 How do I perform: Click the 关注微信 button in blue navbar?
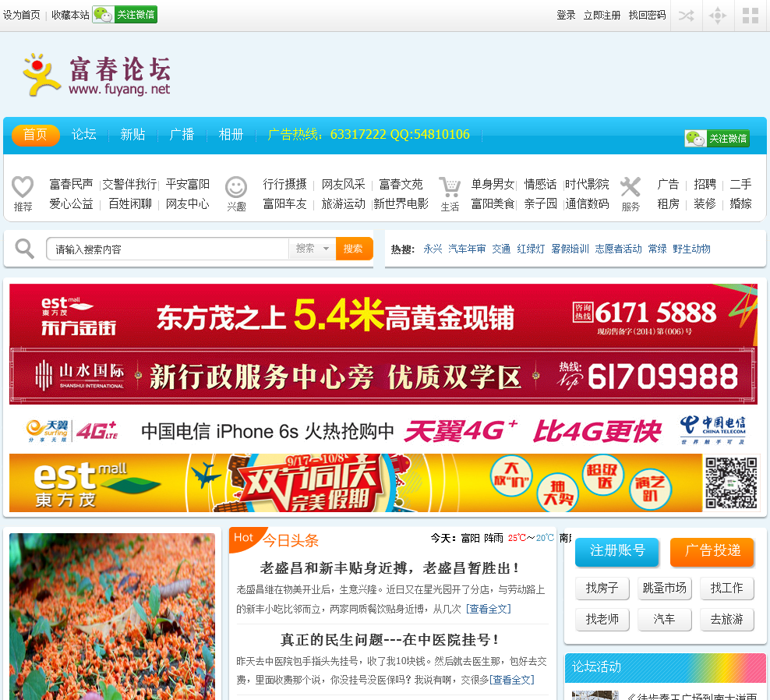(717, 139)
